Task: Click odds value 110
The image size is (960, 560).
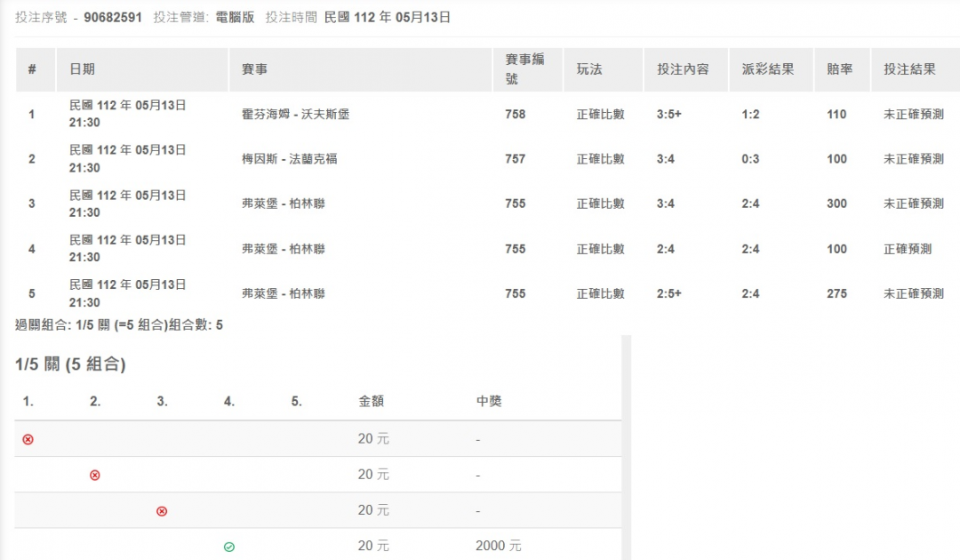Action: pyautogui.click(x=836, y=115)
